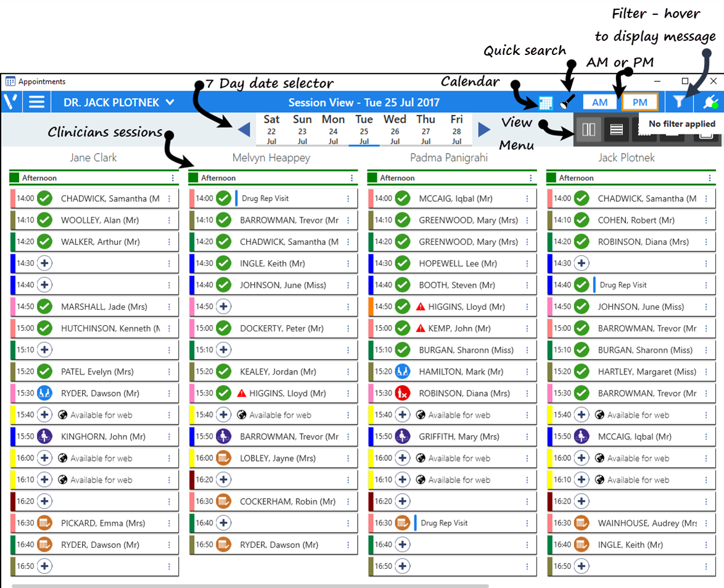
Task: Open quick search with the torch icon
Action: [567, 102]
